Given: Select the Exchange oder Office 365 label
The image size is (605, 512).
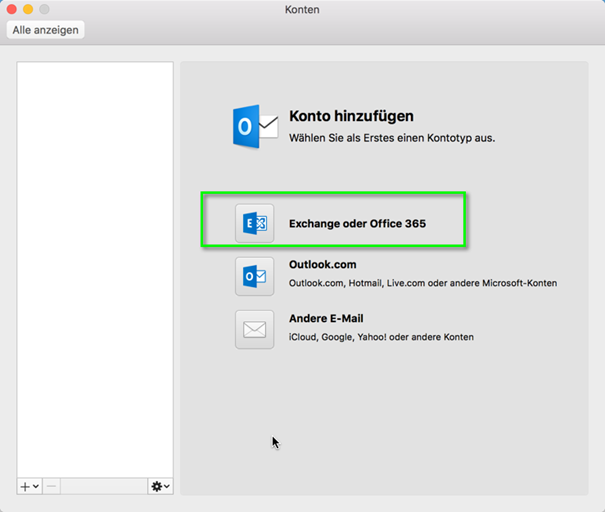Looking at the screenshot, I should [357, 224].
